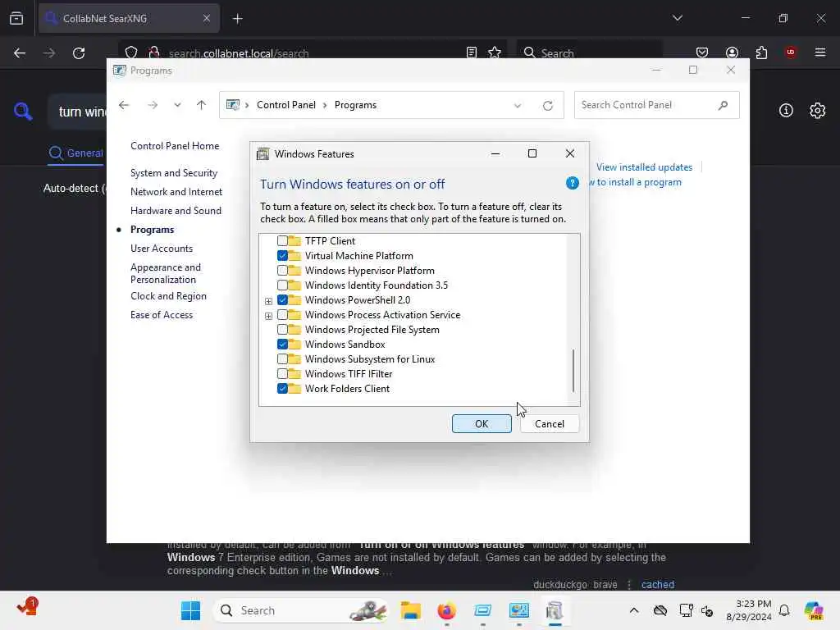Check Windows Identity Foundation 3.5
The width and height of the screenshot is (840, 630).
pos(282,285)
